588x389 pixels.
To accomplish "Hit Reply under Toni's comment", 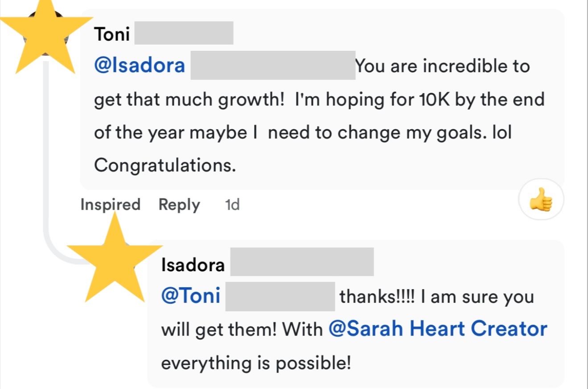I will point(179,205).
